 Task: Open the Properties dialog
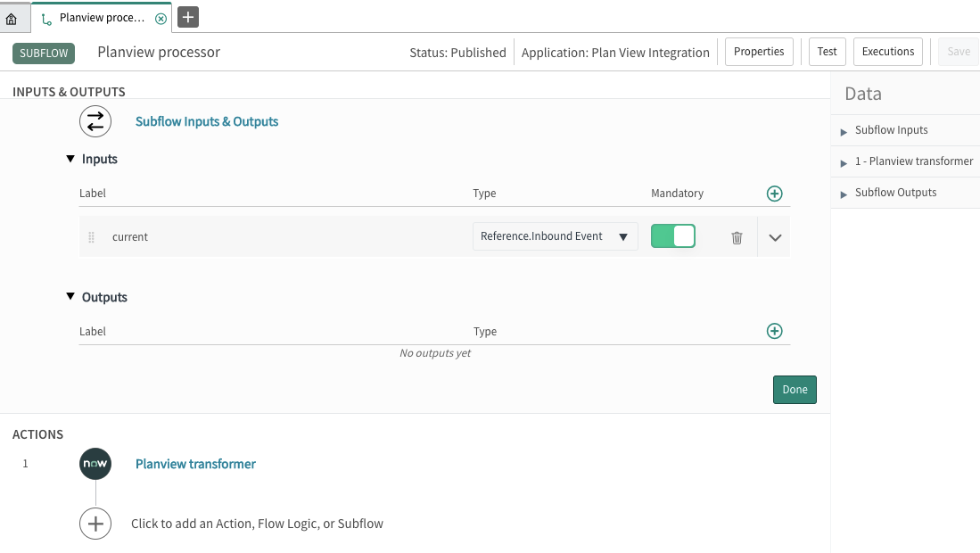coord(759,52)
